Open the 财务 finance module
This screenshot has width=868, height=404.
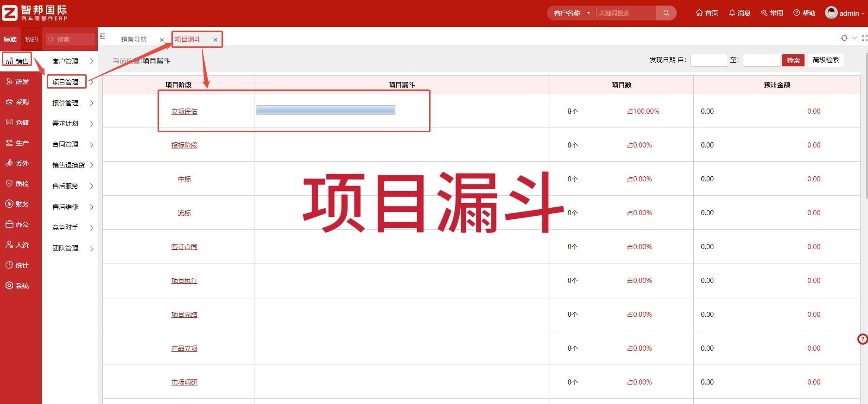click(x=17, y=204)
